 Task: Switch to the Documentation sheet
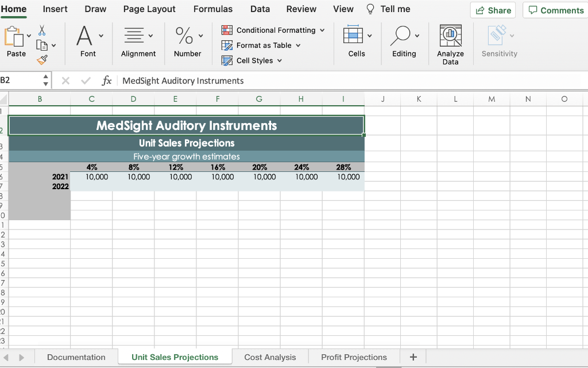(x=76, y=357)
